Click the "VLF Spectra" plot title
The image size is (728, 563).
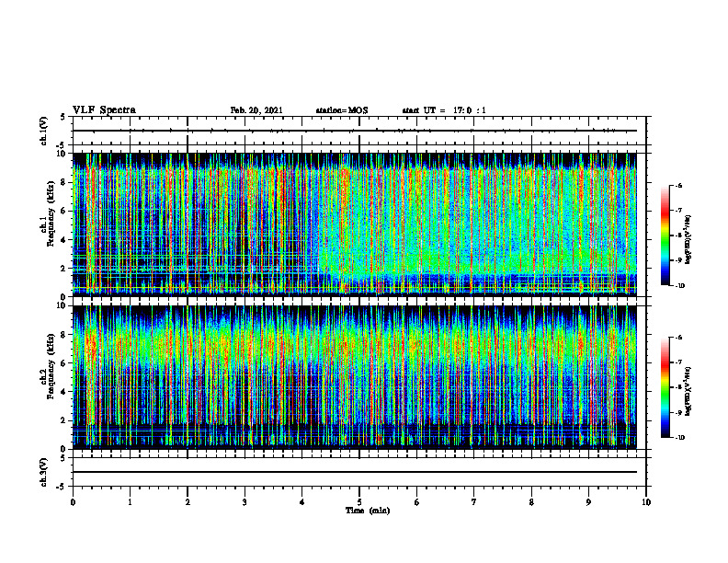click(x=104, y=110)
